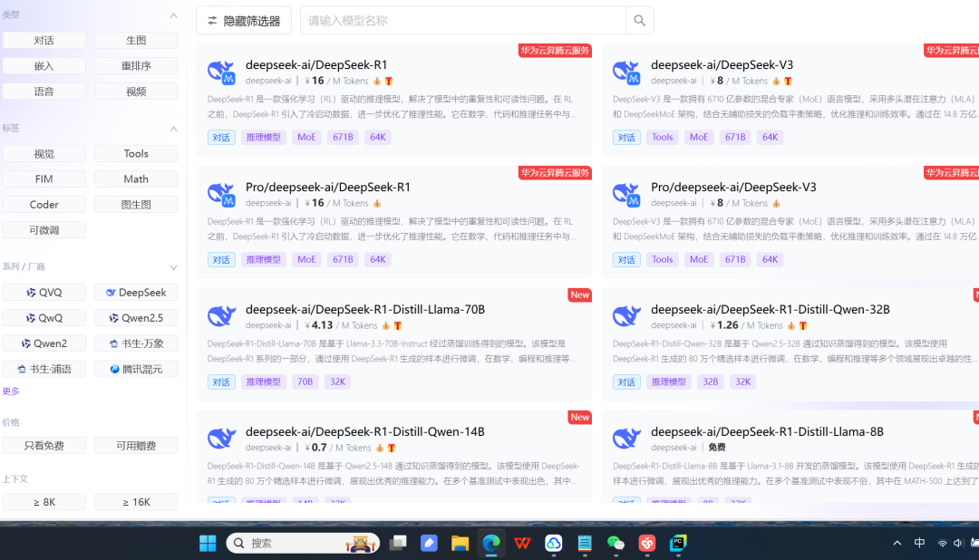979x560 pixels.
Task: Filter by the QwQ series
Action: [44, 318]
